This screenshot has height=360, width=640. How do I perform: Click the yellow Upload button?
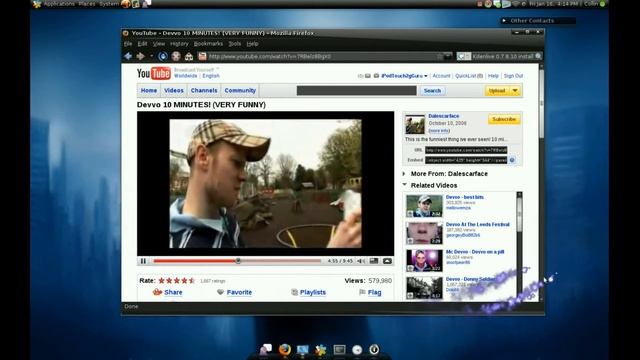coord(497,91)
